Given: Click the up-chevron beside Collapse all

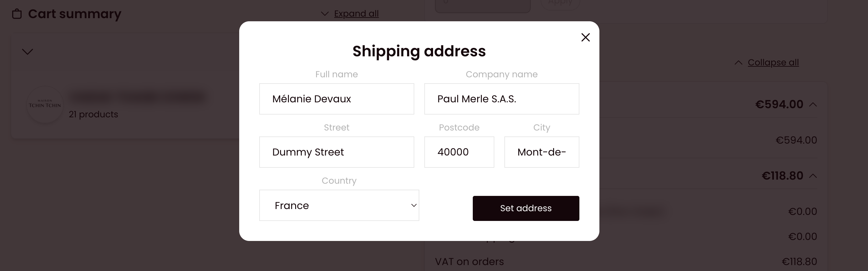Looking at the screenshot, I should point(738,63).
